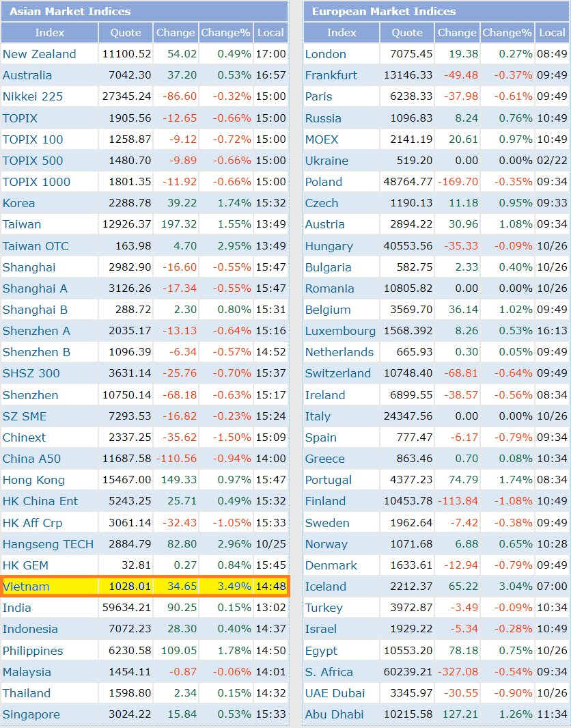Click the Asian table Index header

pos(50,33)
